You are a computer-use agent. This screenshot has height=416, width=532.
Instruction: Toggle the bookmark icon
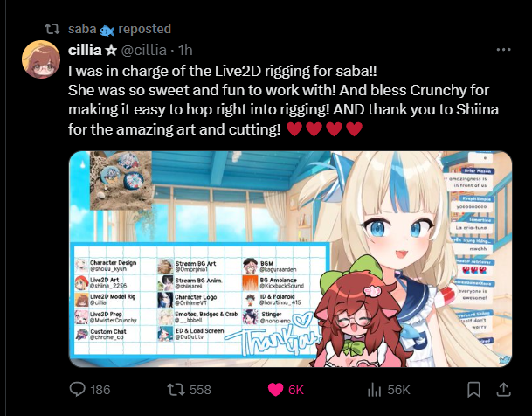(x=473, y=390)
